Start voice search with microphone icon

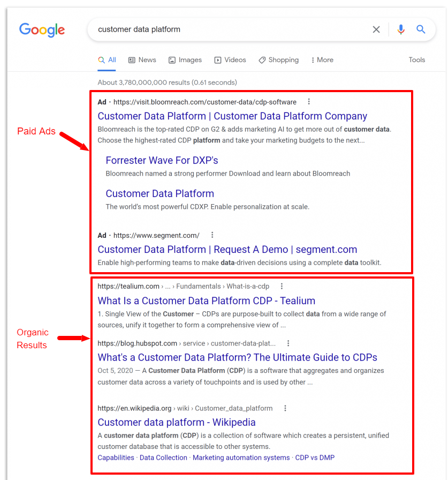(401, 29)
